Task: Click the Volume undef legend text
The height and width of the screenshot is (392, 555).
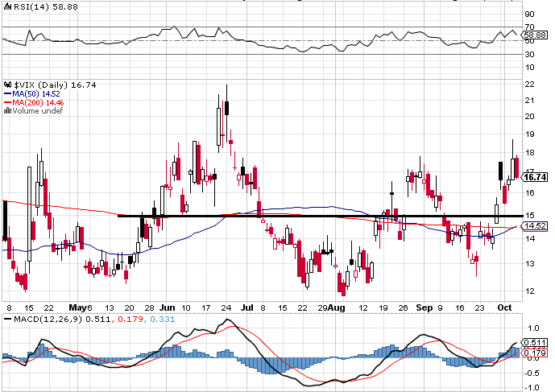Action: 36,111
